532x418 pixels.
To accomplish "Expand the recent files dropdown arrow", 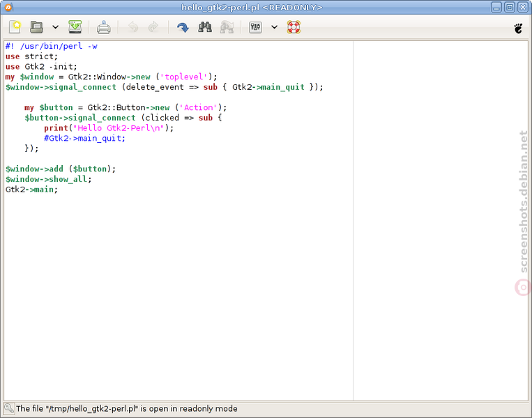I will (x=55, y=27).
